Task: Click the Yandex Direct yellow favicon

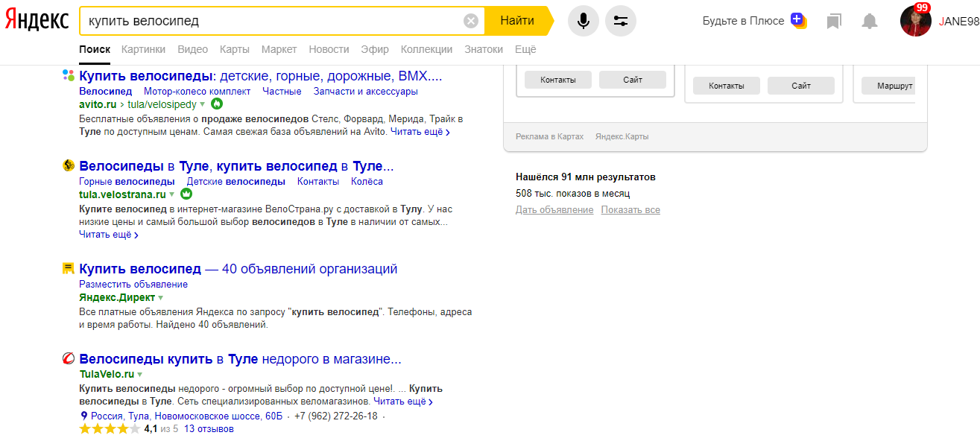Action: click(69, 268)
